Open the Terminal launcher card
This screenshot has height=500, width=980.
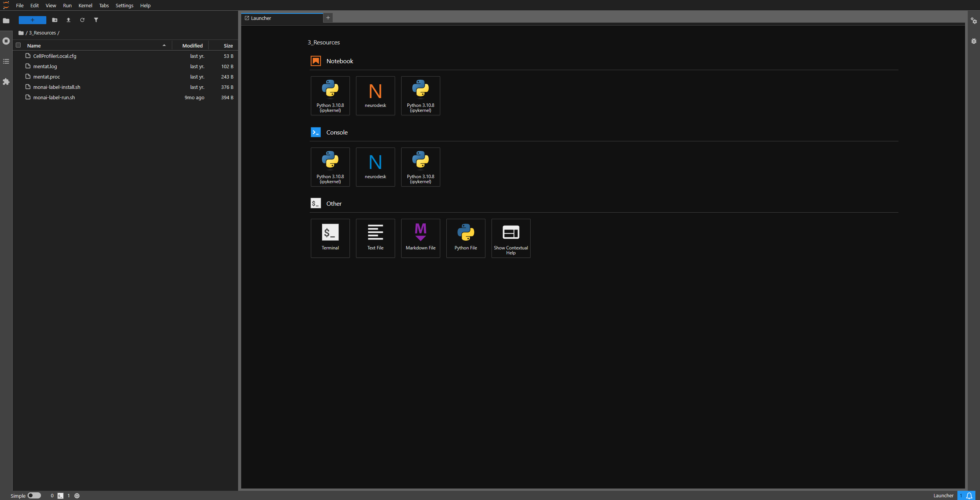pos(330,238)
